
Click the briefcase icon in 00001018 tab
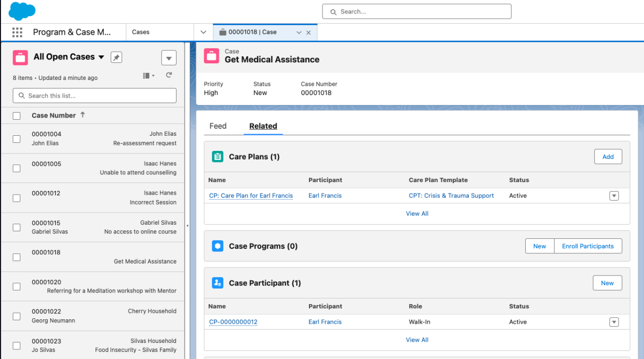pyautogui.click(x=223, y=32)
